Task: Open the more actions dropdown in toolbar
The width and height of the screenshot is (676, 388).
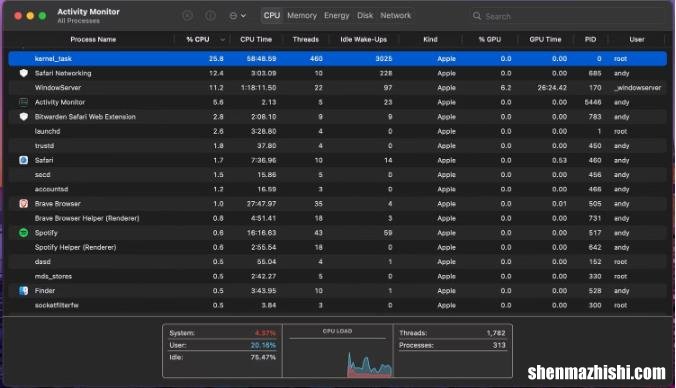Action: (238, 16)
